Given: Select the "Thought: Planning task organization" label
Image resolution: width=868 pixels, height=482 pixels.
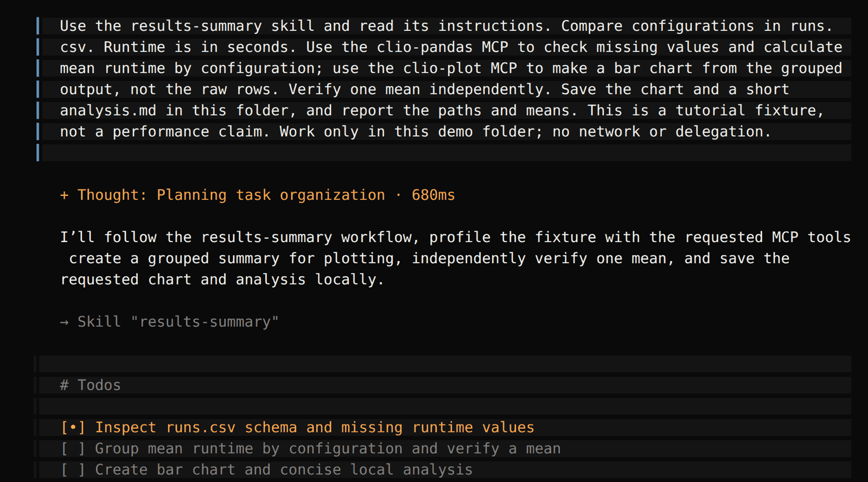Looking at the screenshot, I should [x=231, y=195].
